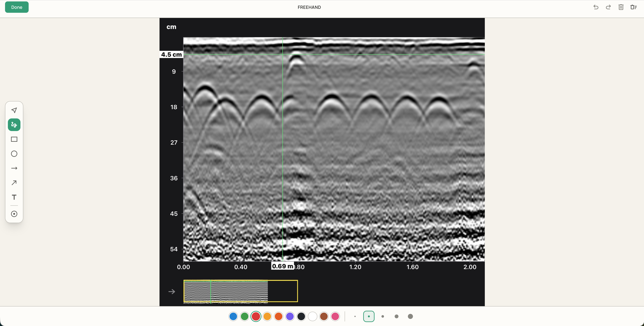
Task: Choose the purple color swatch
Action: (290, 317)
